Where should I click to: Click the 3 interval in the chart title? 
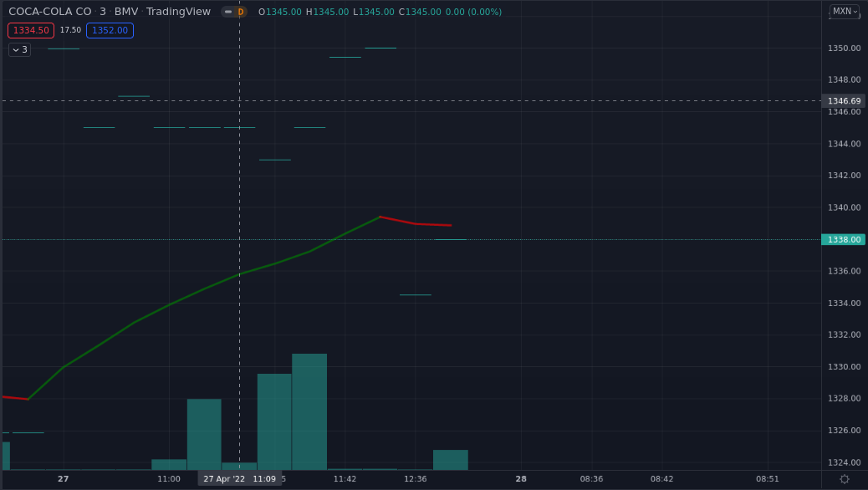tap(103, 12)
